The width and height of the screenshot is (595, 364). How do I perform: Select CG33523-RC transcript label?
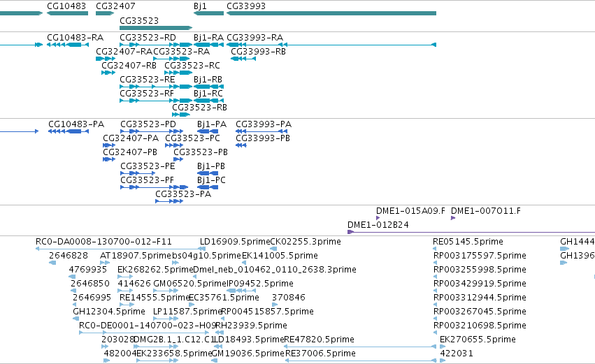[x=192, y=66]
